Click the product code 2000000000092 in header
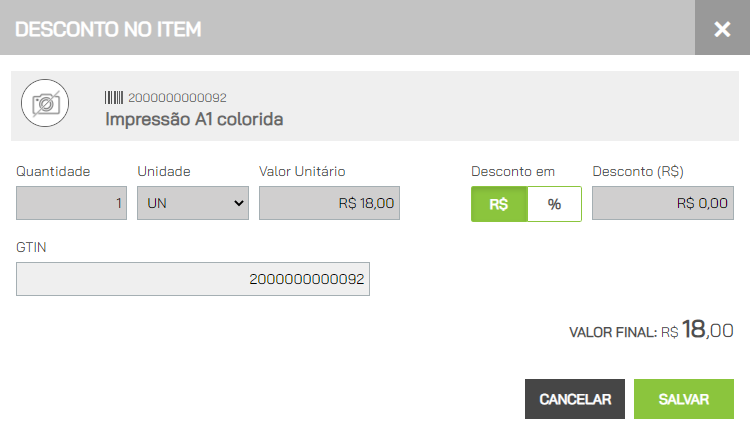750x432 pixels. [x=177, y=98]
